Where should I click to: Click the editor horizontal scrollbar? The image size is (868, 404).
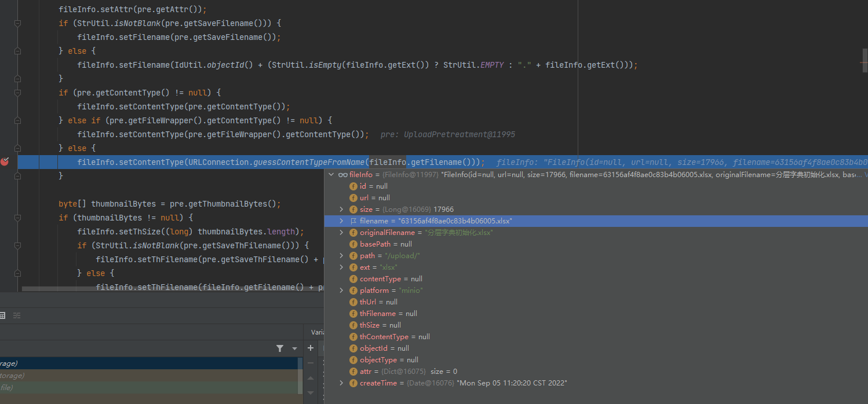[173, 288]
